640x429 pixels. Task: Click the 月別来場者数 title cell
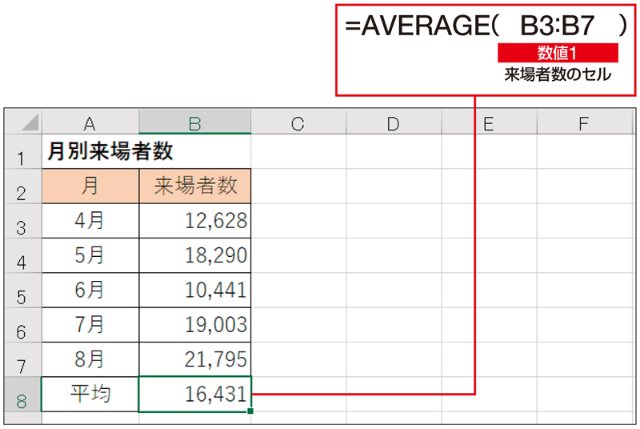110,153
